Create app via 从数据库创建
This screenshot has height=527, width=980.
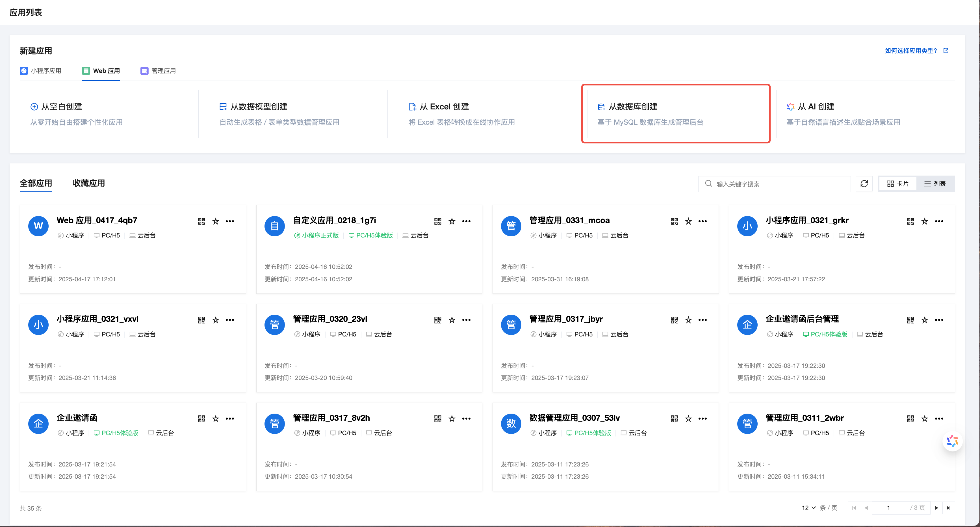pos(677,114)
